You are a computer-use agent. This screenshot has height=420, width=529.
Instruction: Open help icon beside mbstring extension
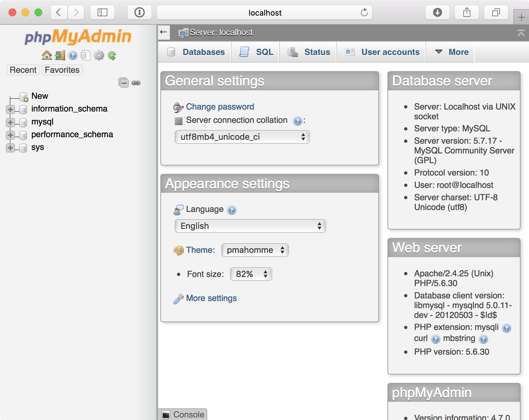point(484,339)
